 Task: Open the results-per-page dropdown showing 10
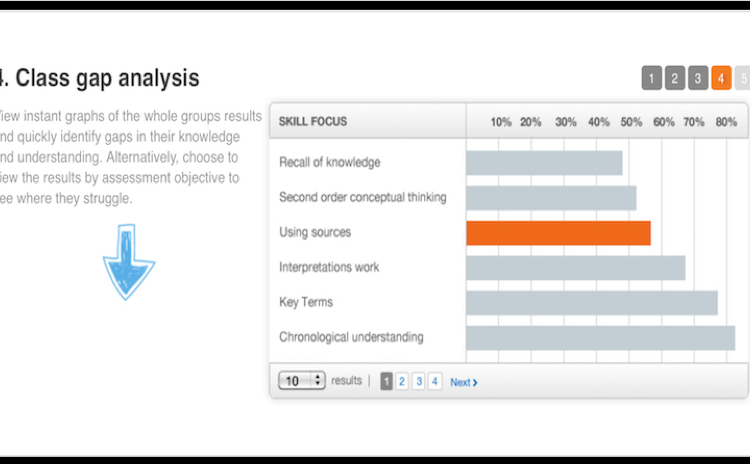point(302,381)
